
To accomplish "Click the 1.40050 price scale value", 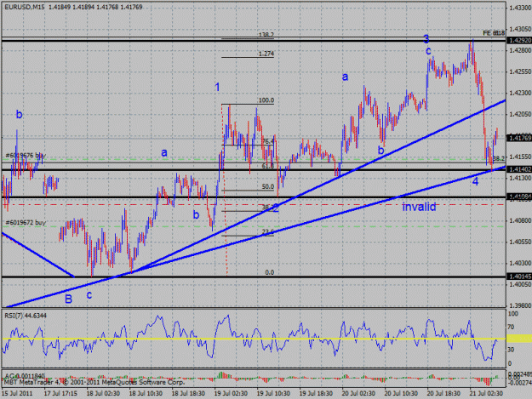I will coord(520,284).
